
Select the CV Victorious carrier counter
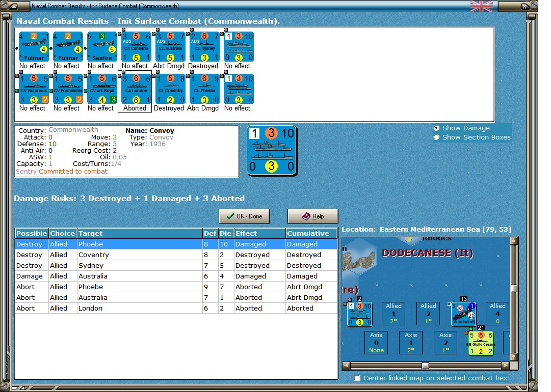coord(34,89)
